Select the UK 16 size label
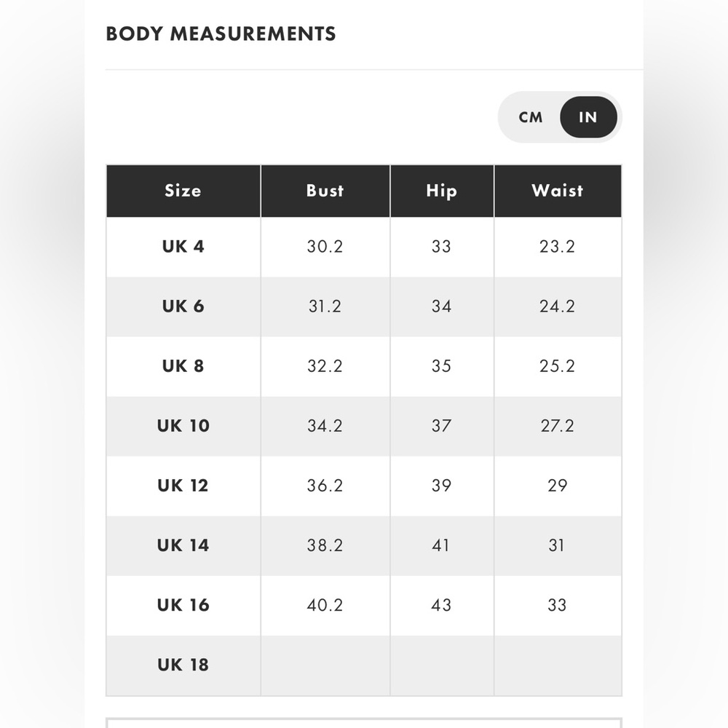This screenshot has height=728, width=728. point(183,606)
